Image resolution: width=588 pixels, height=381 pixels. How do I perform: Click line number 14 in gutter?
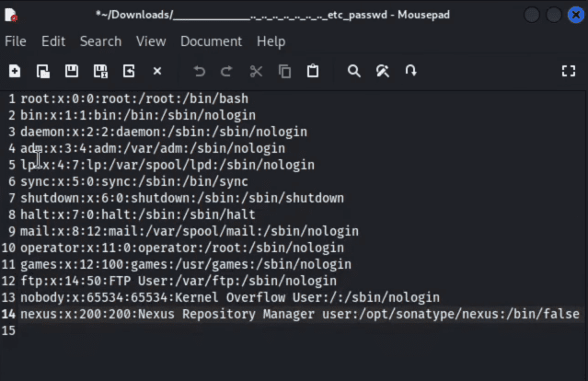coord(8,314)
